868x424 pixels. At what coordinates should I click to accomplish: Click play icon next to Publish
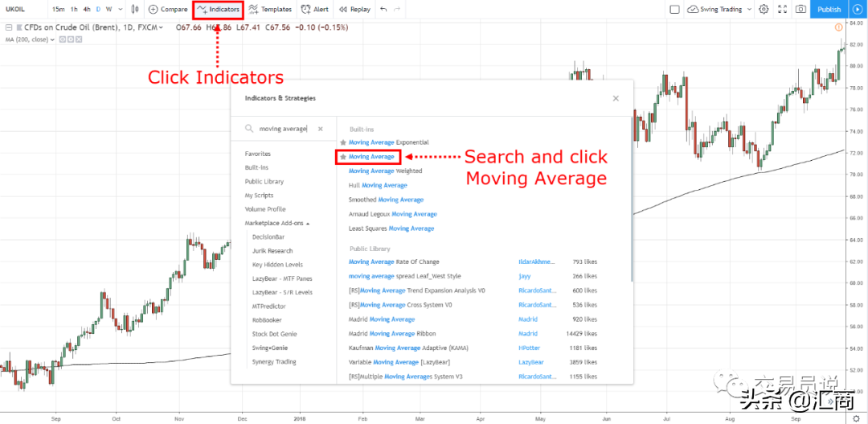tap(858, 9)
